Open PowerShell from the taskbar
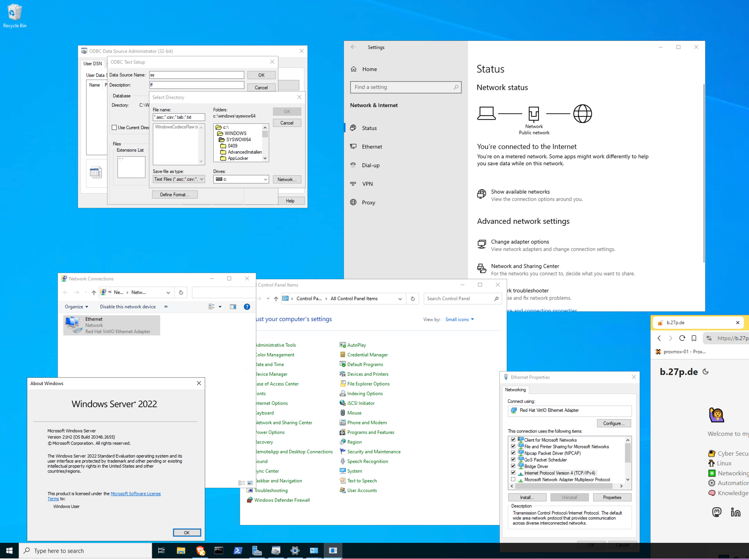 238,550
